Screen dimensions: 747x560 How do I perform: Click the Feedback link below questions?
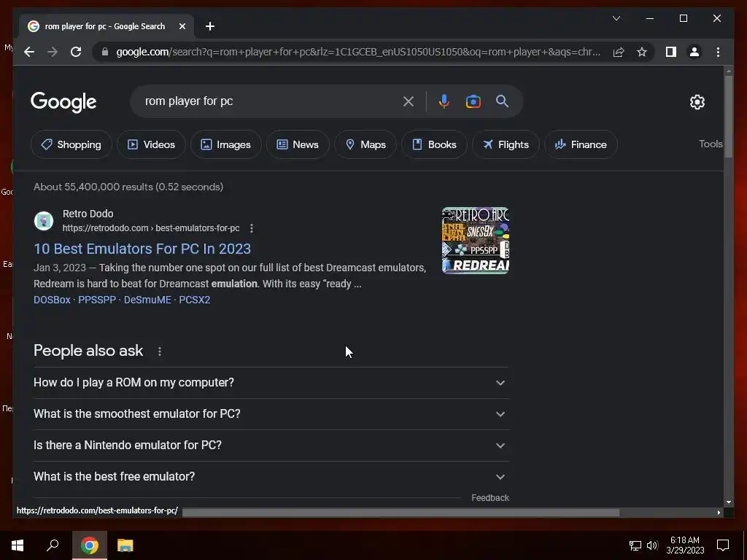490,497
